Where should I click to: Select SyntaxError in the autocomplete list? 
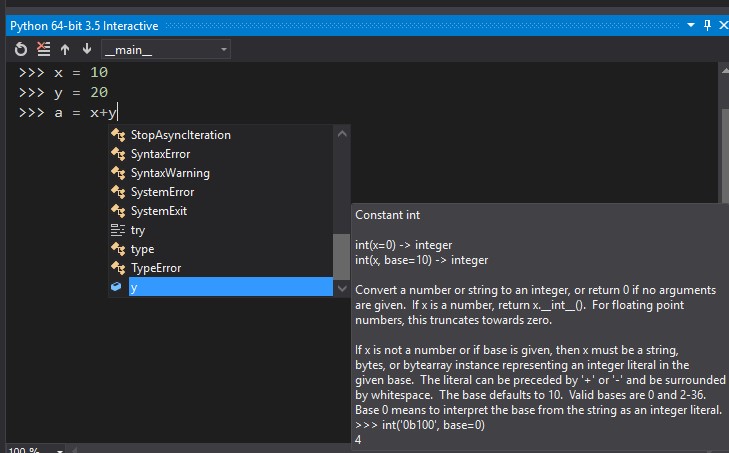[160, 154]
